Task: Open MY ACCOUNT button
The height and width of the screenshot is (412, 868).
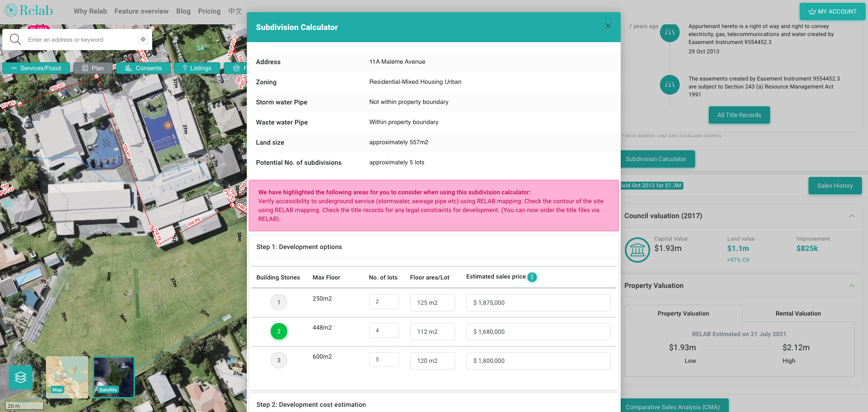Action: click(x=832, y=11)
